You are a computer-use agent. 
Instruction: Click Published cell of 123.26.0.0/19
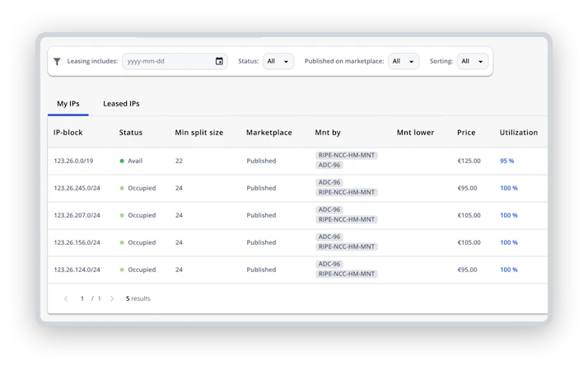tap(261, 161)
